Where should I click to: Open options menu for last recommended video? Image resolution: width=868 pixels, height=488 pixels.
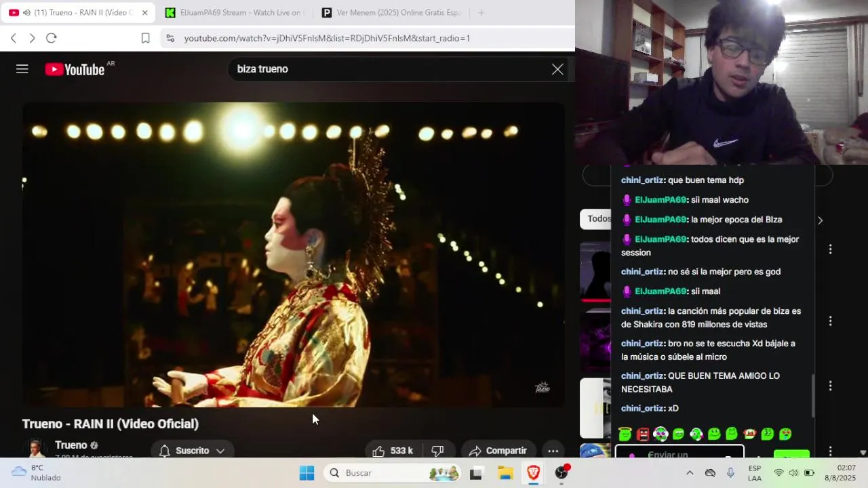point(830,451)
